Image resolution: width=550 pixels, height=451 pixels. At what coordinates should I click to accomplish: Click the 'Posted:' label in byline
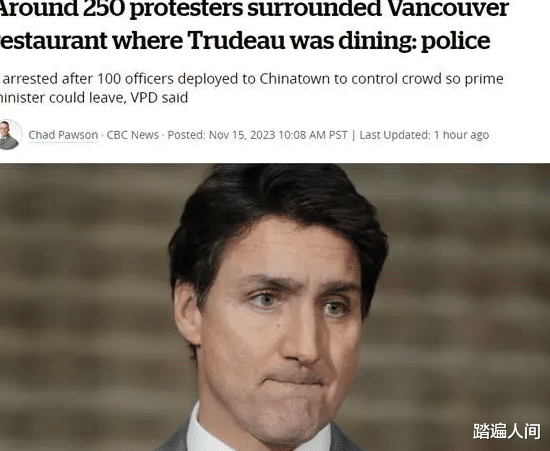[187, 135]
